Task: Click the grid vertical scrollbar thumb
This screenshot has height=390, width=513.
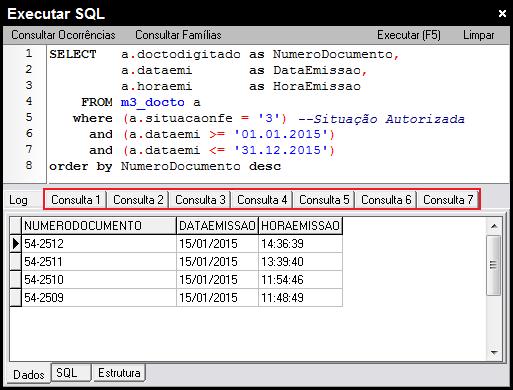Action: pos(494,265)
